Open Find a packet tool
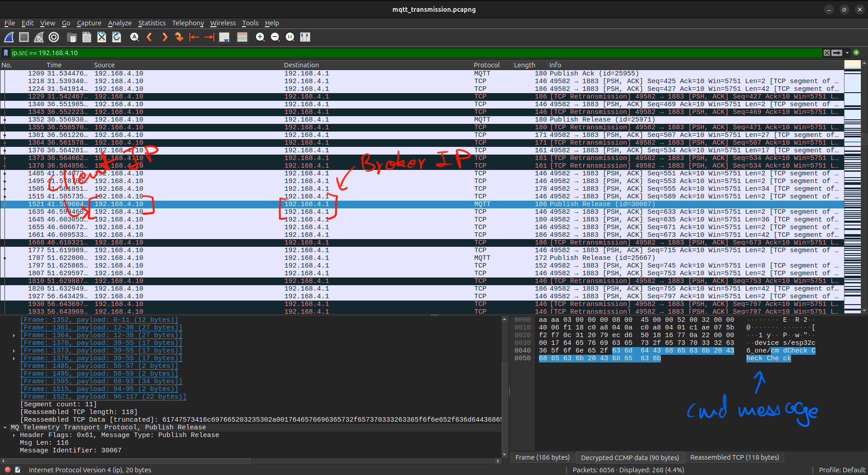 pyautogui.click(x=134, y=38)
